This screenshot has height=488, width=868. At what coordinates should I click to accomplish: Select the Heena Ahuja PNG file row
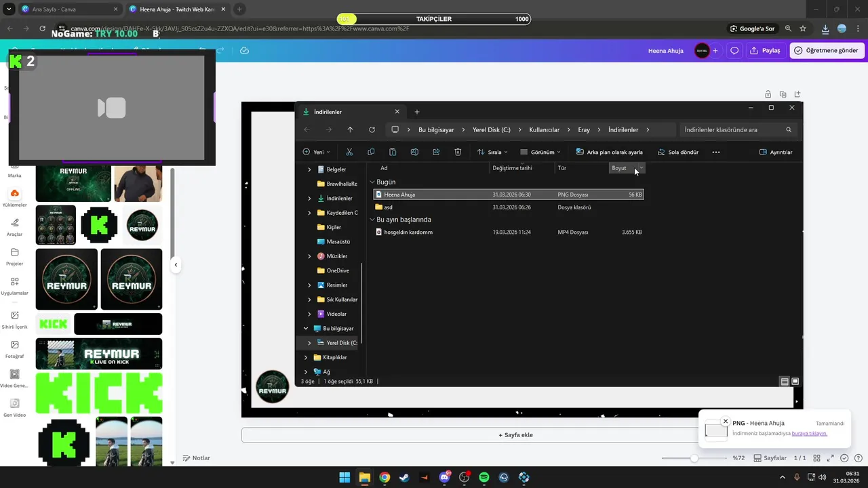click(509, 195)
